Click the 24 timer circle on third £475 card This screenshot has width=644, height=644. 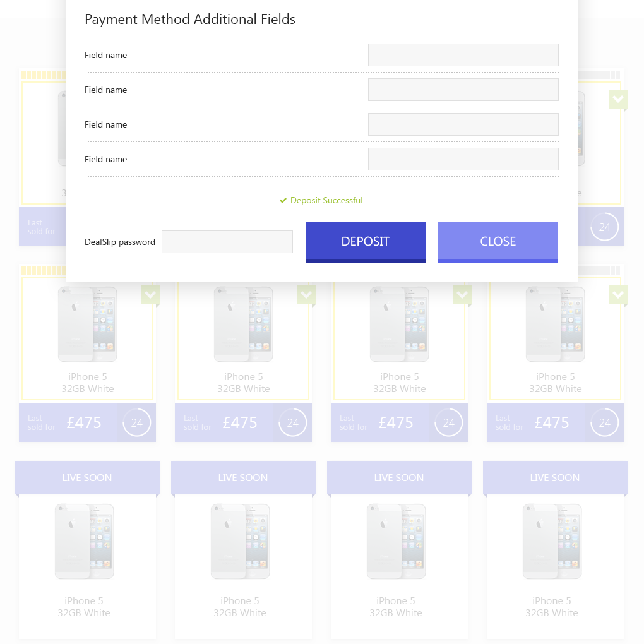(448, 422)
